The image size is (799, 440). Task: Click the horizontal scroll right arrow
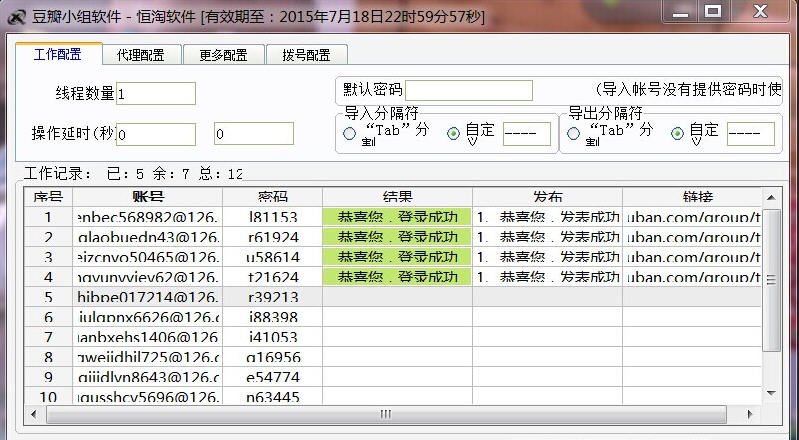pos(750,414)
